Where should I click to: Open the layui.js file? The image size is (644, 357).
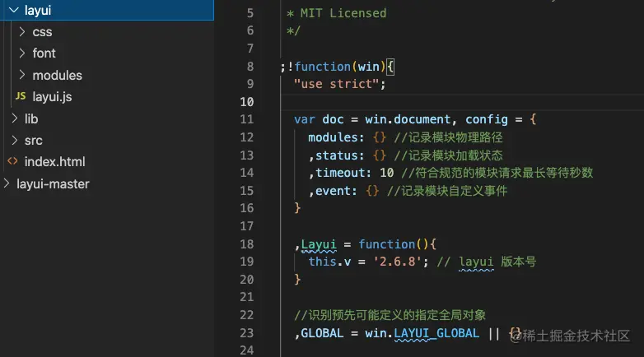pyautogui.click(x=52, y=97)
